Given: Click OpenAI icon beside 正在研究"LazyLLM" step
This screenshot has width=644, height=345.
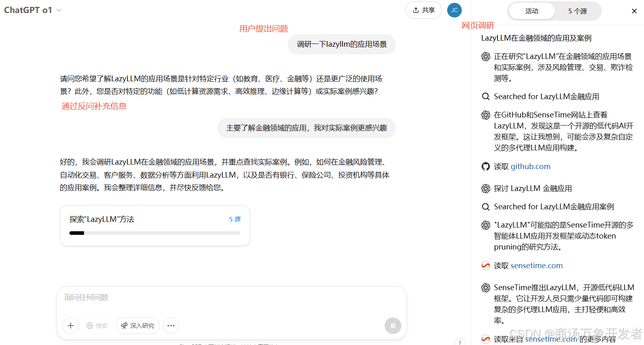Looking at the screenshot, I should click(486, 56).
